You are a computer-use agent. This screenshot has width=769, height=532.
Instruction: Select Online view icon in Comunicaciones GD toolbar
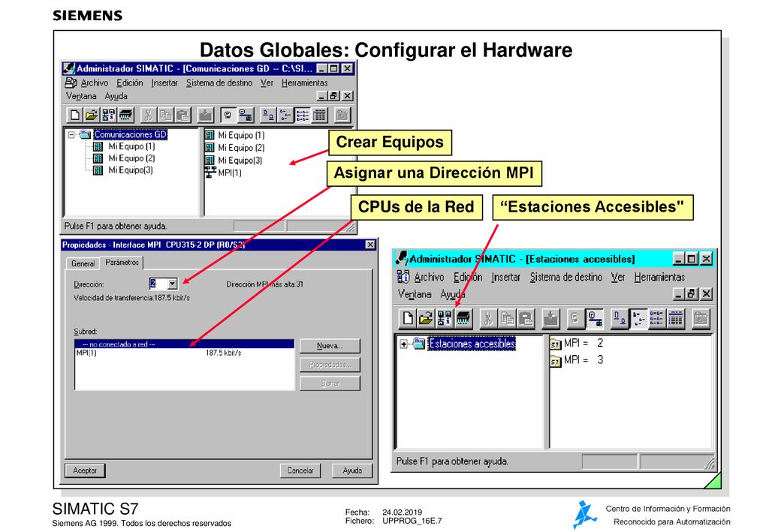pos(245,115)
